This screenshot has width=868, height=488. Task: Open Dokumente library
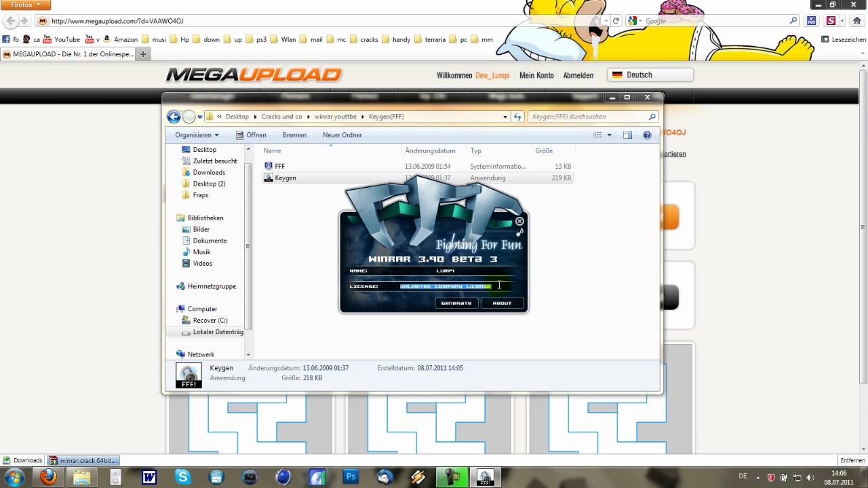click(210, 241)
